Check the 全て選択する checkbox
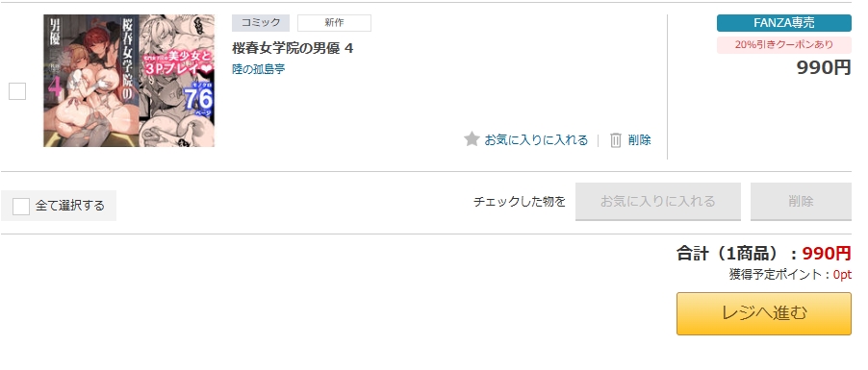868x370 pixels. point(21,207)
